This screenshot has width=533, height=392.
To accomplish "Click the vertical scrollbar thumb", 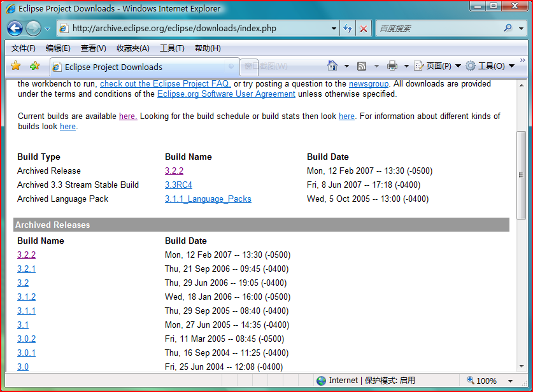I will [521, 175].
